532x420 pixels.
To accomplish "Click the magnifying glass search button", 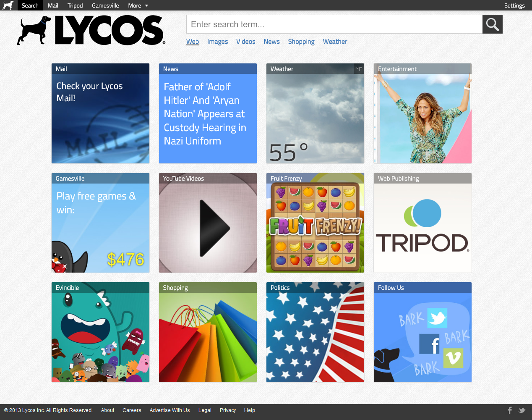I will (493, 24).
